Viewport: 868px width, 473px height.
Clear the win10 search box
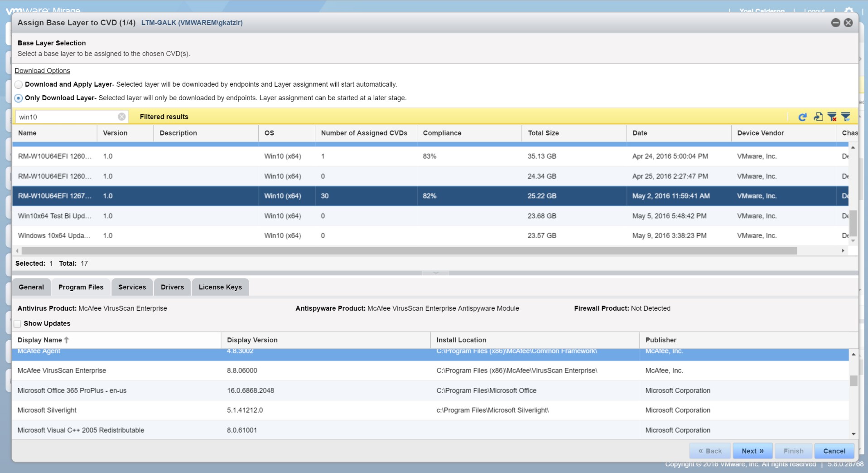[121, 117]
